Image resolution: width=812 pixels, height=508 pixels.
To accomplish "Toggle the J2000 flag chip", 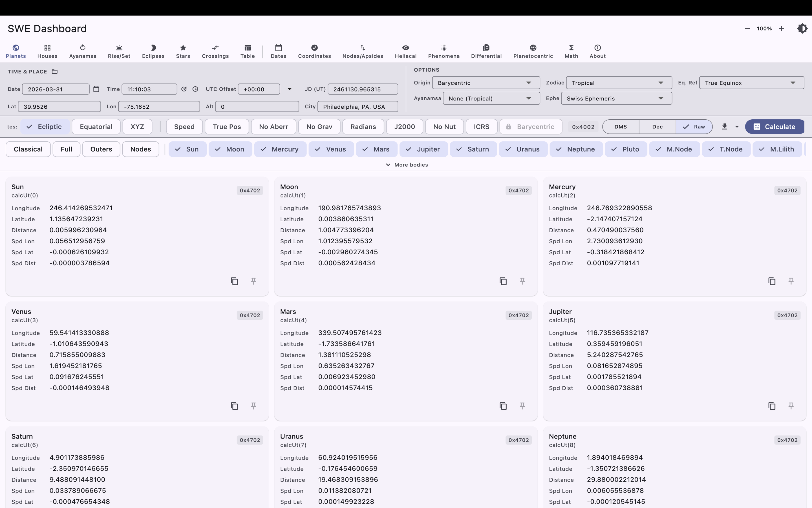I will [404, 127].
